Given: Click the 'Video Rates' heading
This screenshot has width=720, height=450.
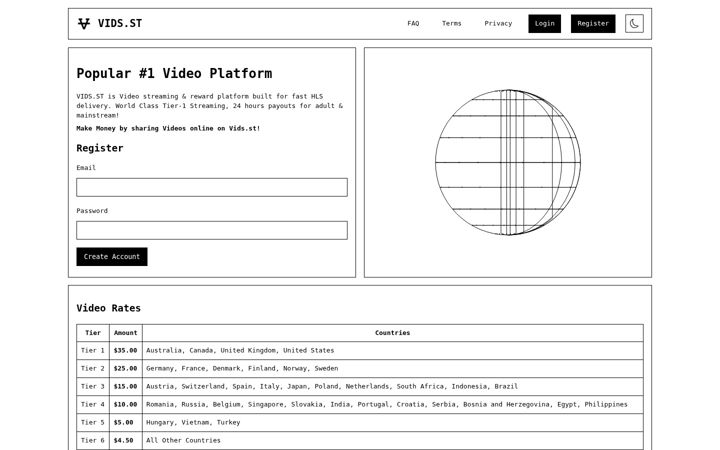Looking at the screenshot, I should point(108,308).
